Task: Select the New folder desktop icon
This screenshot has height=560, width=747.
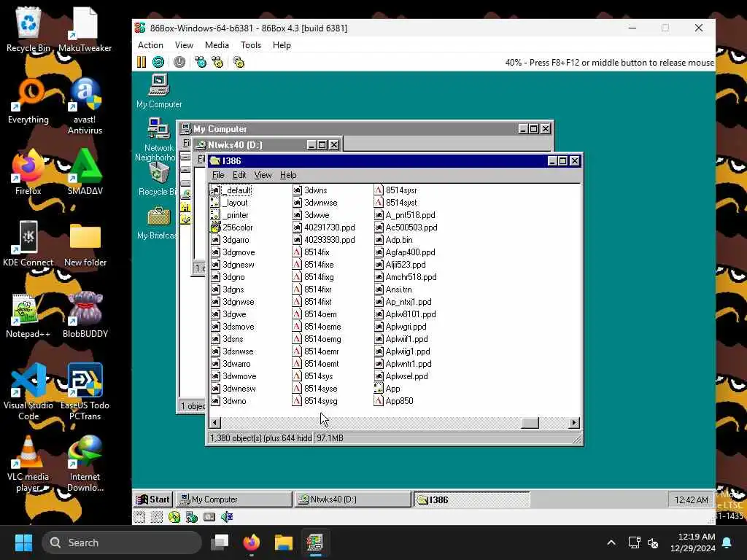Action: click(85, 244)
